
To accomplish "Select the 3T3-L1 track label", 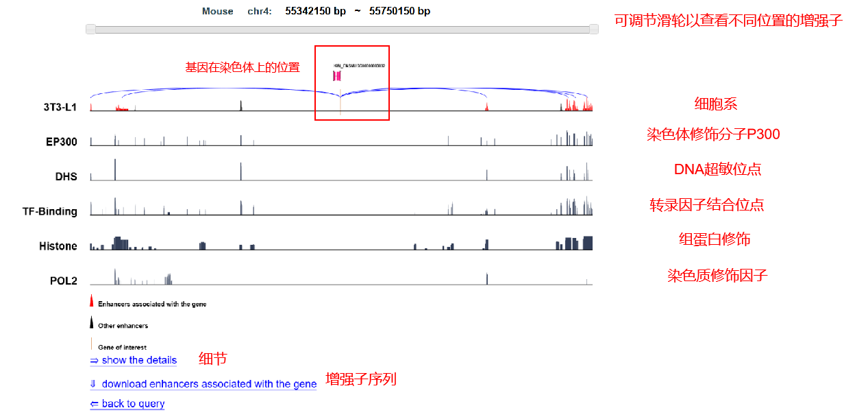I will tap(60, 108).
